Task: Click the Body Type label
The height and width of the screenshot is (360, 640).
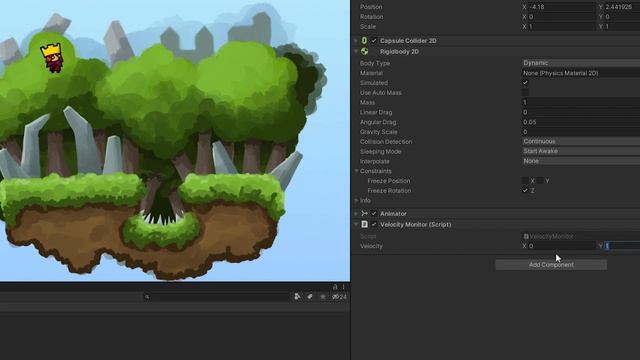Action: coord(375,63)
